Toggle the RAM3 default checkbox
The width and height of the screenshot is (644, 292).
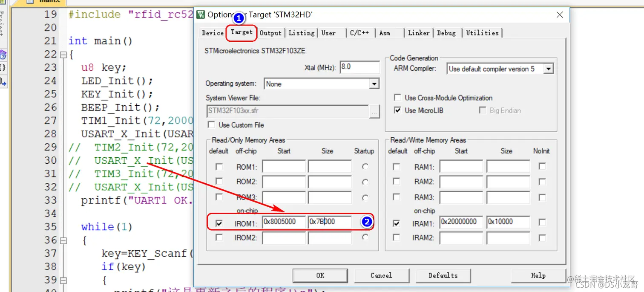coord(397,197)
